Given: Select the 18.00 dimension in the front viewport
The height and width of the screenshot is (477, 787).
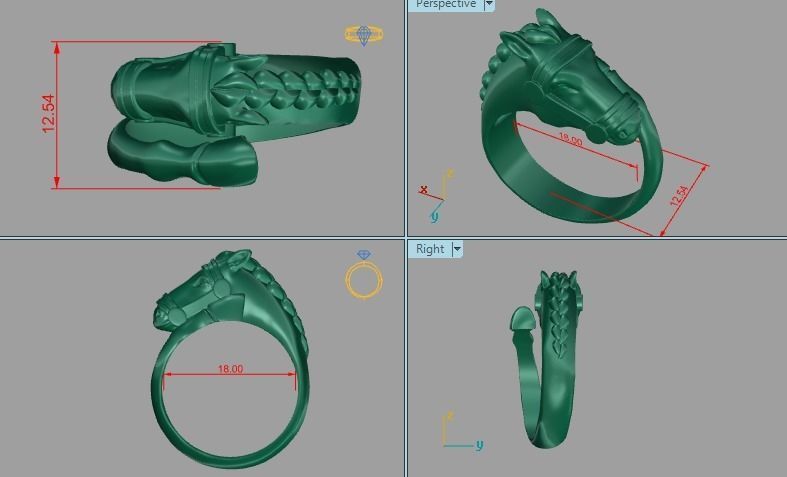Looking at the screenshot, I should pyautogui.click(x=230, y=369).
